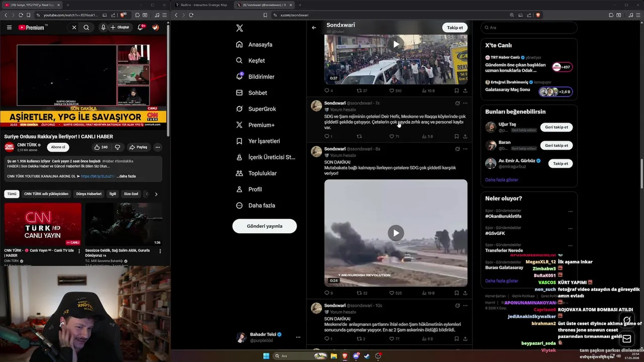Join TRT Haber Canlı live space

pyautogui.click(x=529, y=64)
